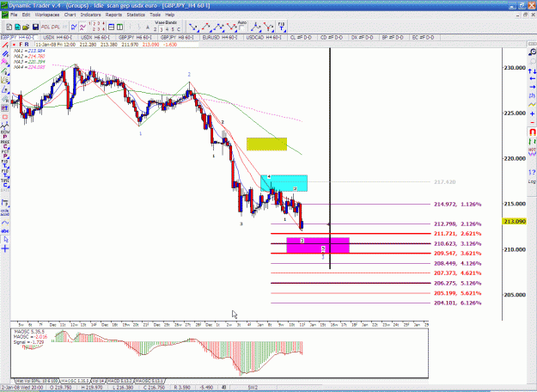
Task: Switch to USDCAD H4 60-I chart tab
Action: point(264,37)
